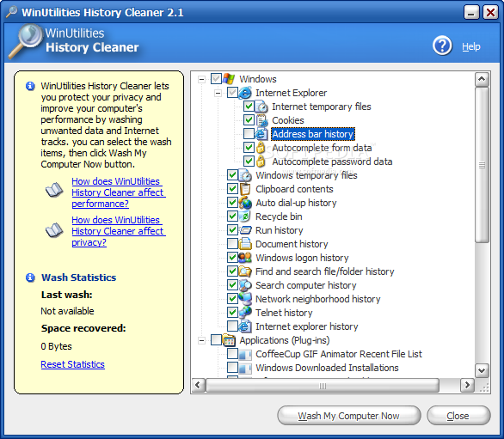The width and height of the screenshot is (504, 439).
Task: Toggle the Windows root node checkbox
Action: [217, 78]
